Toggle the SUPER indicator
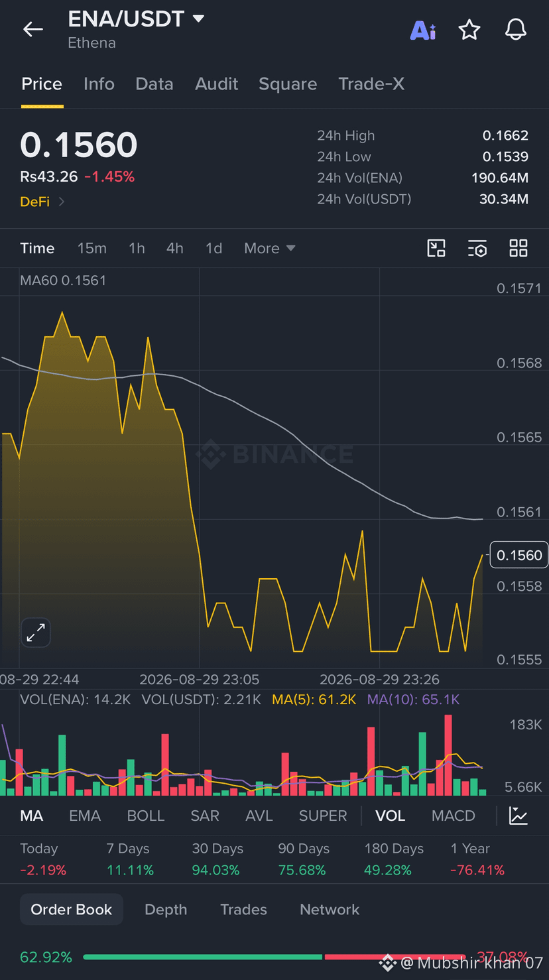Viewport: 549px width, 980px height. [x=323, y=816]
